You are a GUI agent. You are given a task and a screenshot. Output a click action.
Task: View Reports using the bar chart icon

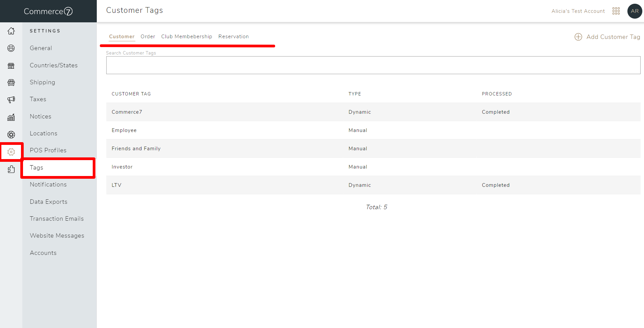click(x=11, y=117)
